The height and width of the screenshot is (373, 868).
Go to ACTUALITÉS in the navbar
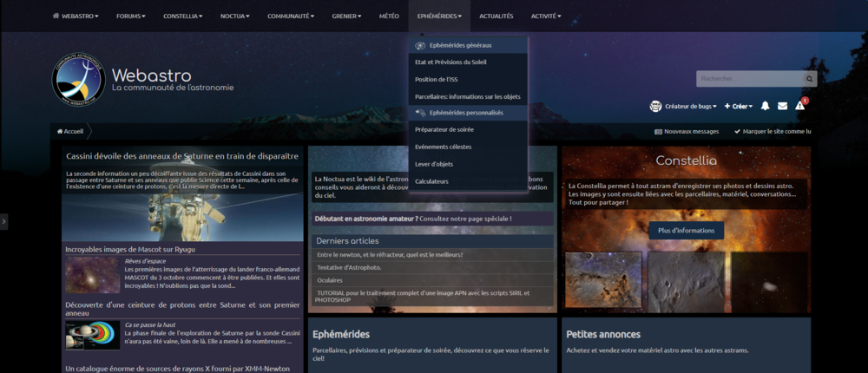coord(496,16)
